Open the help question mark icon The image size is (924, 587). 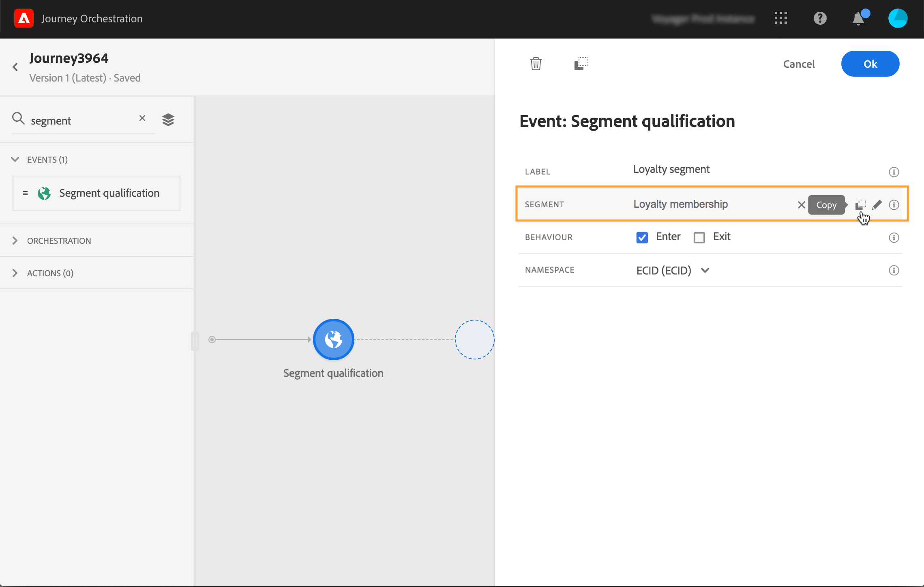click(820, 19)
